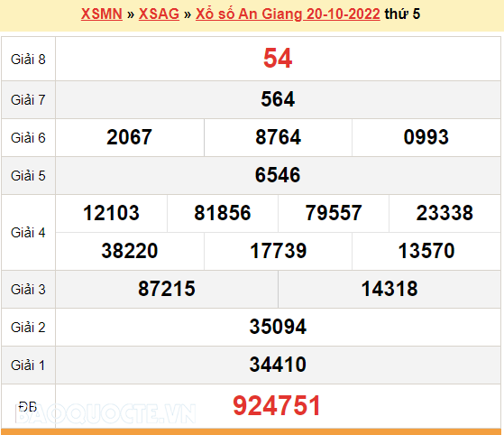Select the Giải 4 result 13570
The width and height of the screenshot is (504, 435).
(x=426, y=251)
